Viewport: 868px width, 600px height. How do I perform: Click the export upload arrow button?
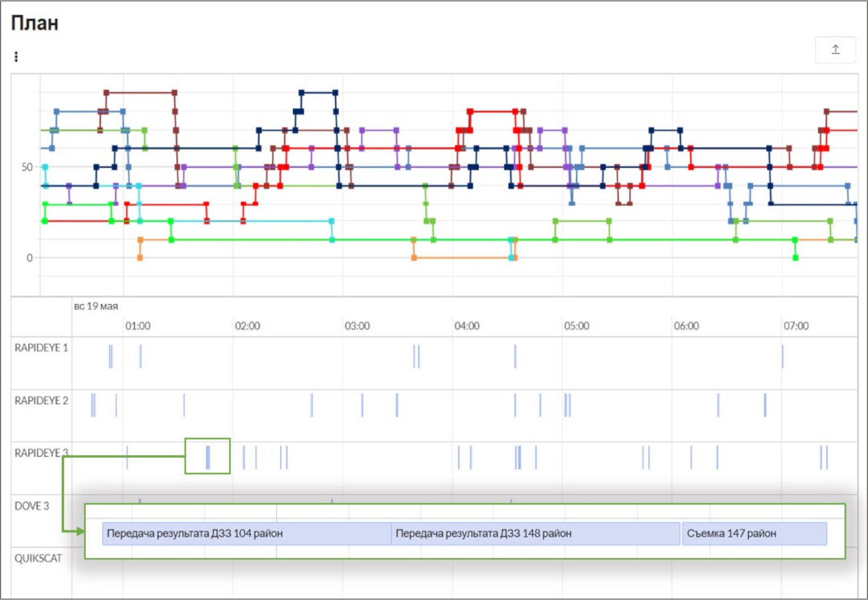pyautogui.click(x=835, y=50)
